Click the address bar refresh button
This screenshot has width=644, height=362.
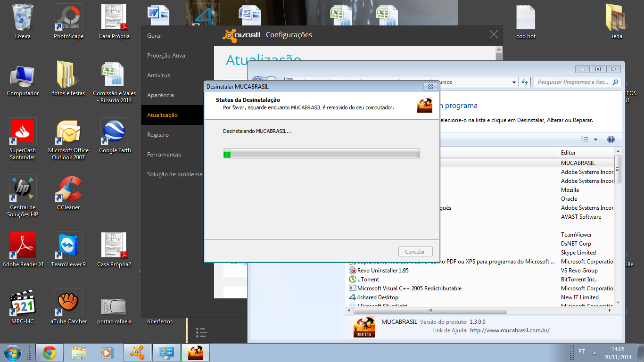coord(525,82)
